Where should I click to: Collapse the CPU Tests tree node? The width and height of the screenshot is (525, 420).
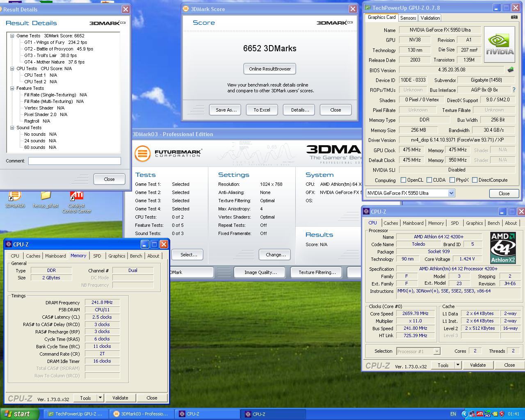(12, 68)
